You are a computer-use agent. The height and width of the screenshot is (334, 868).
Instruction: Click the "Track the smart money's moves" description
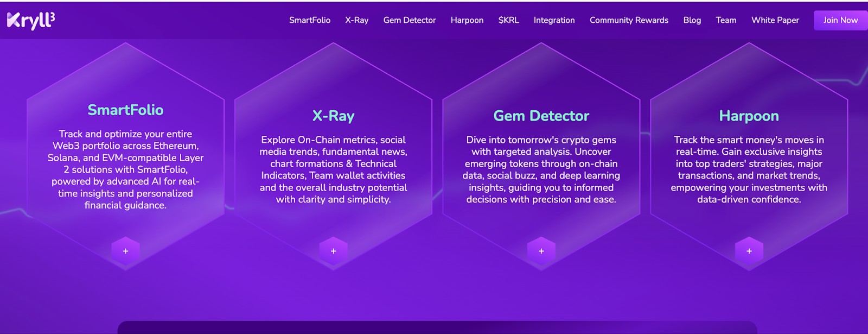point(749,169)
